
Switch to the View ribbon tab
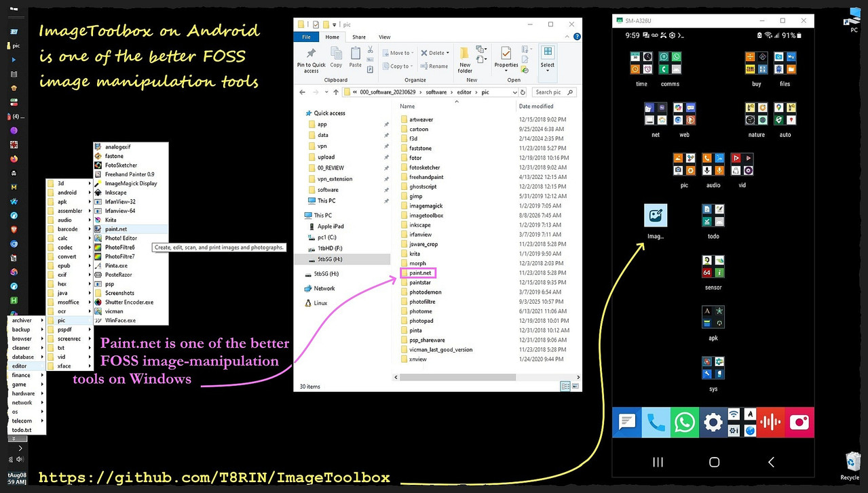[x=385, y=37]
